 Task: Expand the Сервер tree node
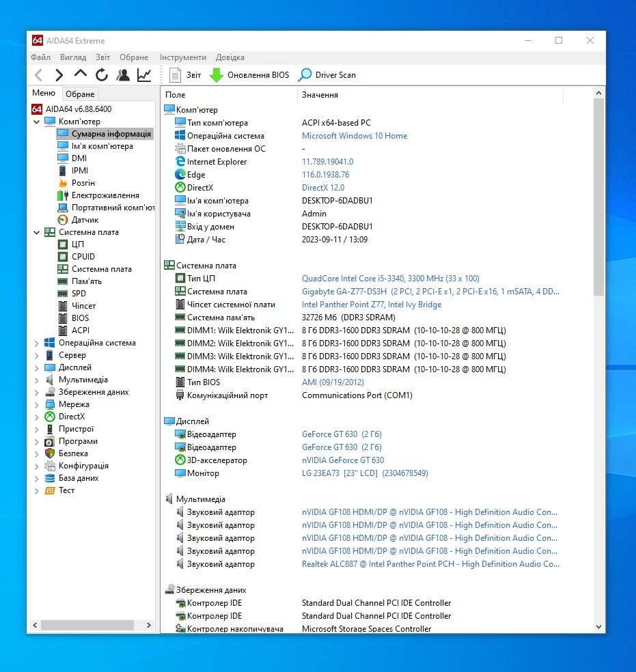37,355
